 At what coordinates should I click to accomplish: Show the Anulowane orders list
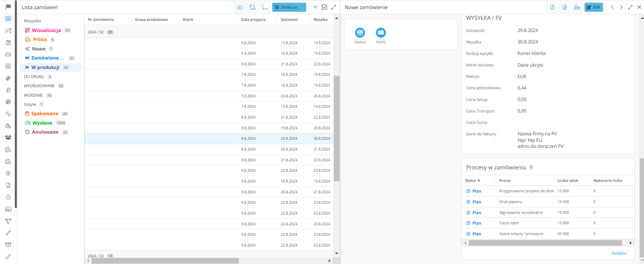(x=45, y=132)
